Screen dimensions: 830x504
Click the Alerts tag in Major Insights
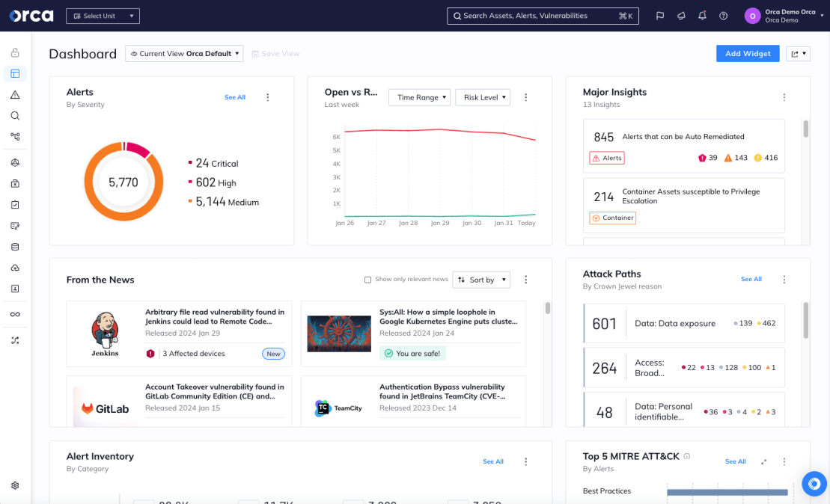point(607,158)
